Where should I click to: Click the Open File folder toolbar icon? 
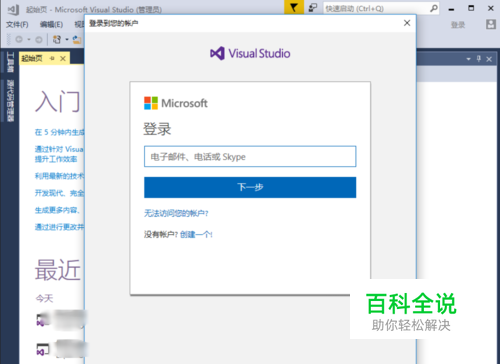click(x=77, y=40)
